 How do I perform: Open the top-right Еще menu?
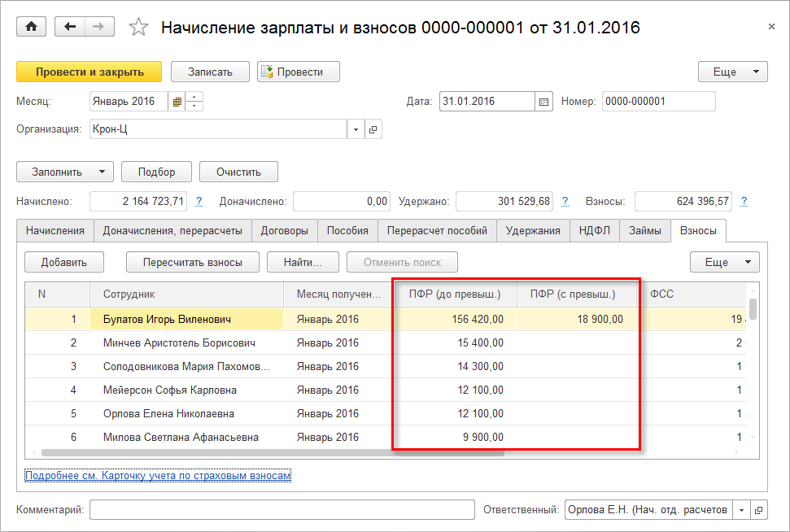tap(732, 72)
